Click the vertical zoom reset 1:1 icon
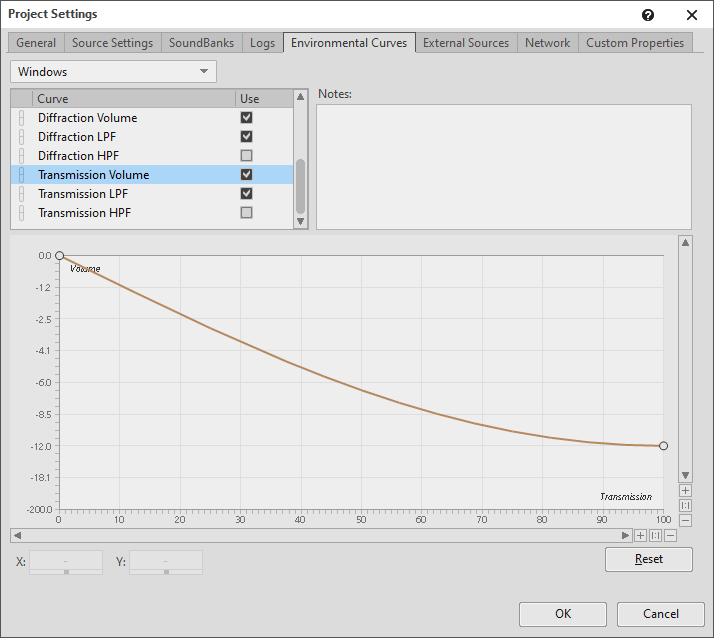This screenshot has height=638, width=714. [685, 506]
